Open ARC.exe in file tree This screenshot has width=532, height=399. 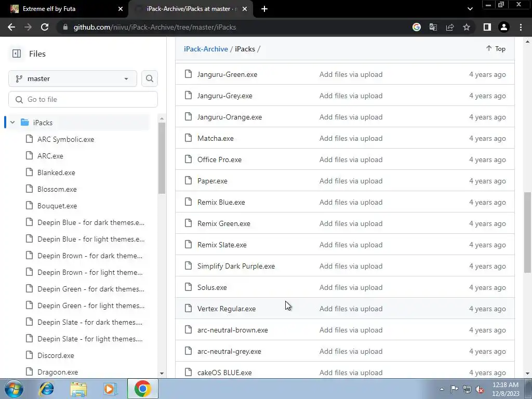(50, 156)
